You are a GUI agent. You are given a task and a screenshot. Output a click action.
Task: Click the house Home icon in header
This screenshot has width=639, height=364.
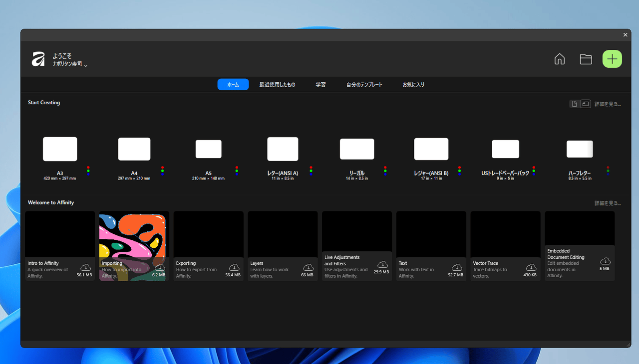click(x=560, y=59)
